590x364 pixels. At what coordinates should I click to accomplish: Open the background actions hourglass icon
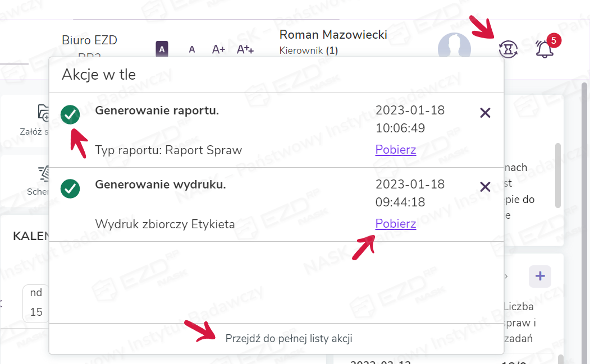pyautogui.click(x=508, y=49)
